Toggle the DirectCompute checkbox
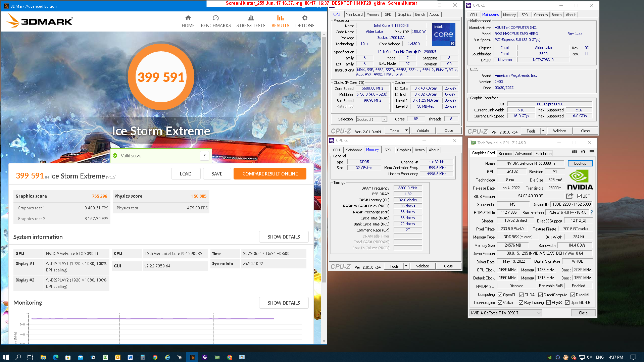The height and width of the screenshot is (362, 644). click(x=540, y=295)
